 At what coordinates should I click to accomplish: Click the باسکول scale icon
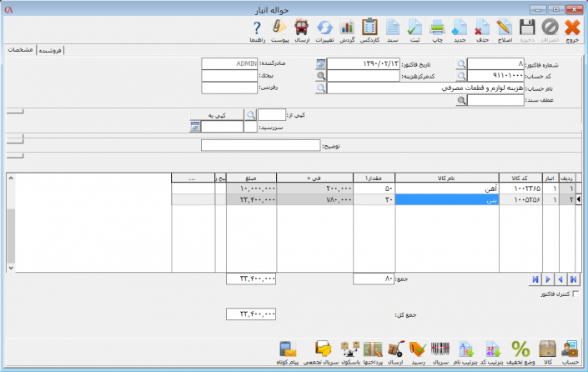tap(349, 352)
